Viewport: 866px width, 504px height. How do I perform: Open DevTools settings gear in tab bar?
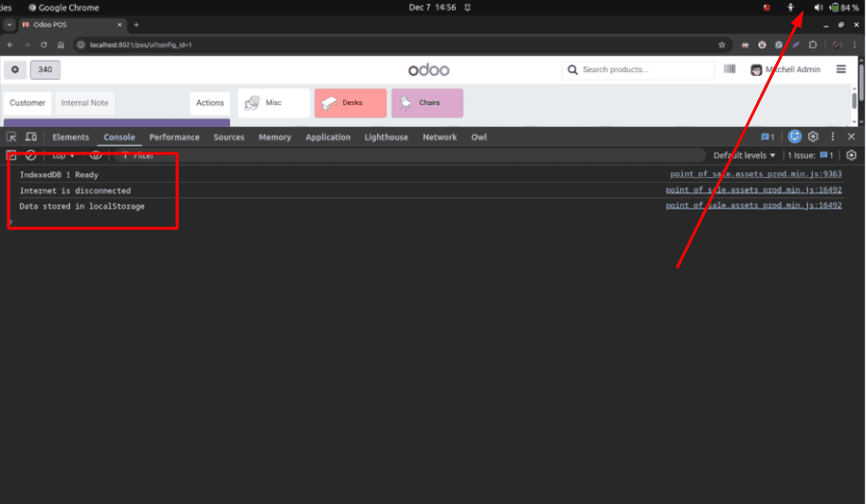point(813,136)
